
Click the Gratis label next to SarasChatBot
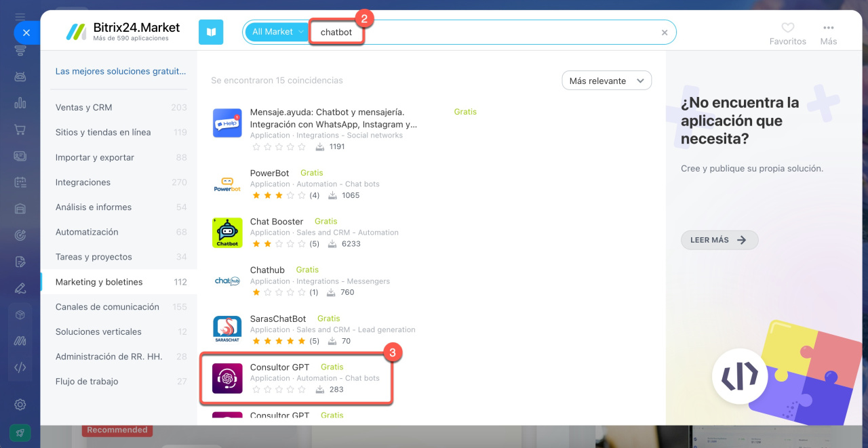[x=329, y=319]
